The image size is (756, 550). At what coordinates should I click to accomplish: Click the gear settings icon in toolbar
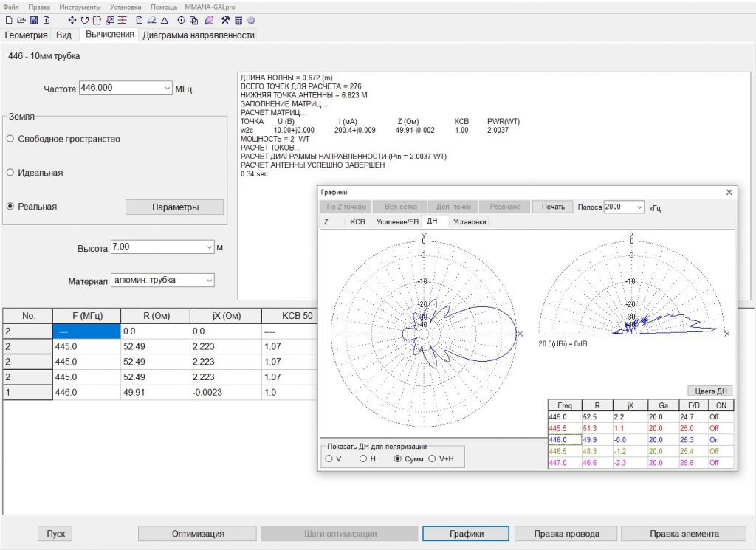(251, 20)
